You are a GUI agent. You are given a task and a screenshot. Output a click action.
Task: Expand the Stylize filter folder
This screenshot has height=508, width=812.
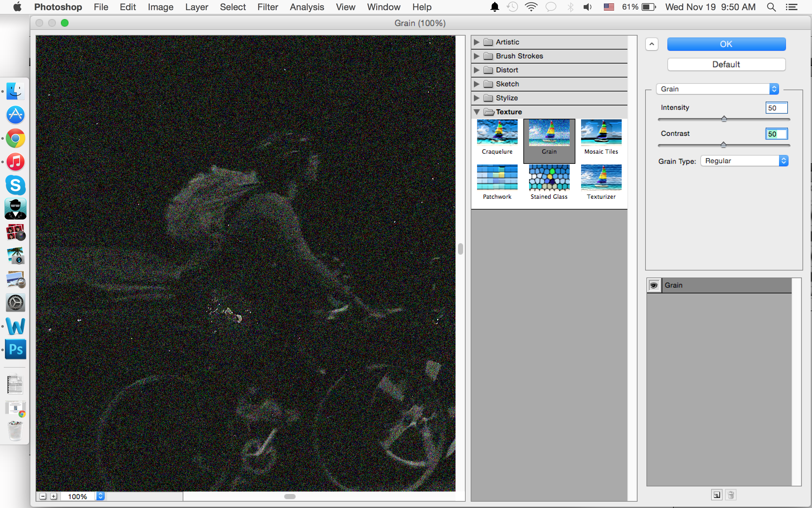coord(476,98)
